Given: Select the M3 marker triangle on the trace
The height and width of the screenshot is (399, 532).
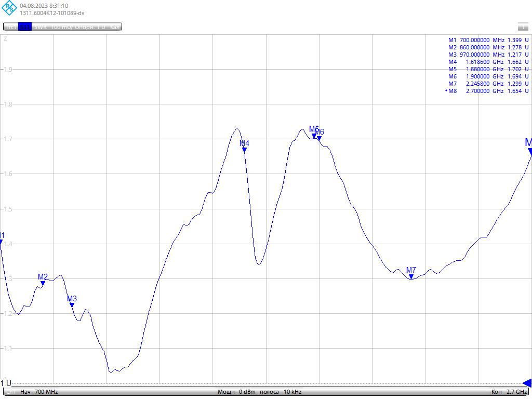Looking at the screenshot, I should 72,305.
